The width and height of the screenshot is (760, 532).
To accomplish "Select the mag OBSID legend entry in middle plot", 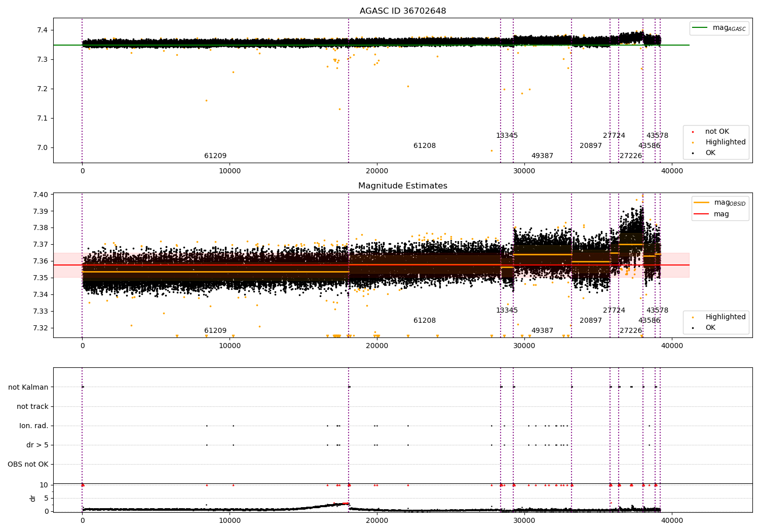I will pyautogui.click(x=720, y=202).
